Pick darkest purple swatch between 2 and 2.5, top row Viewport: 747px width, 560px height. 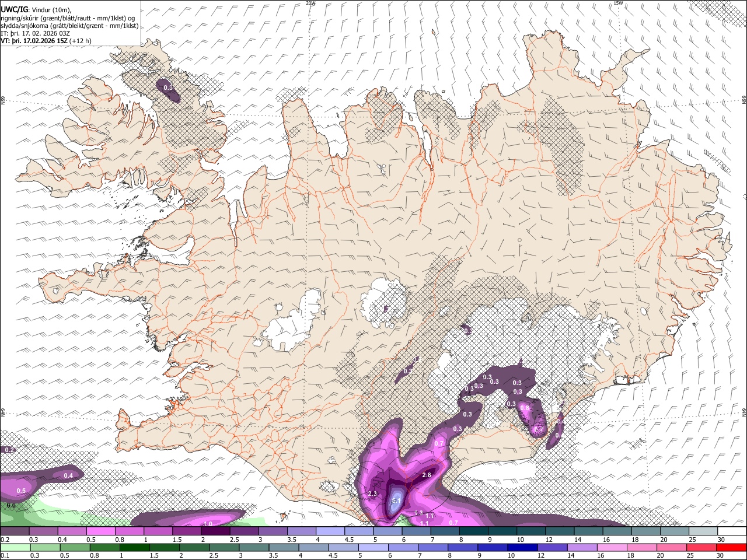(215, 531)
